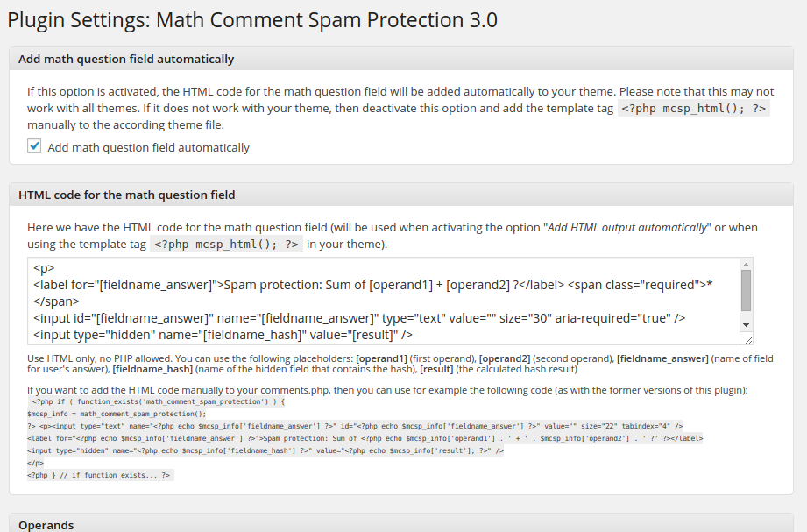Image resolution: width=807 pixels, height=532 pixels.
Task: Click the textarea scrollbar down arrow
Action: point(746,324)
